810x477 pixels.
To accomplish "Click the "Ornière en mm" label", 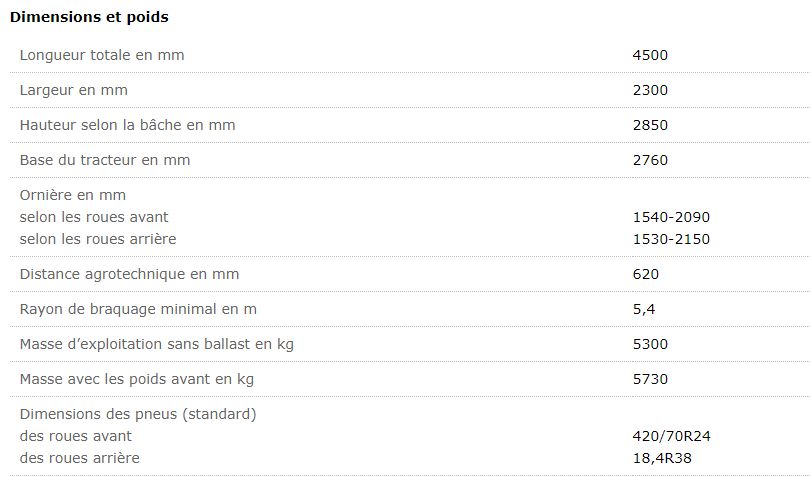I will click(73, 195).
